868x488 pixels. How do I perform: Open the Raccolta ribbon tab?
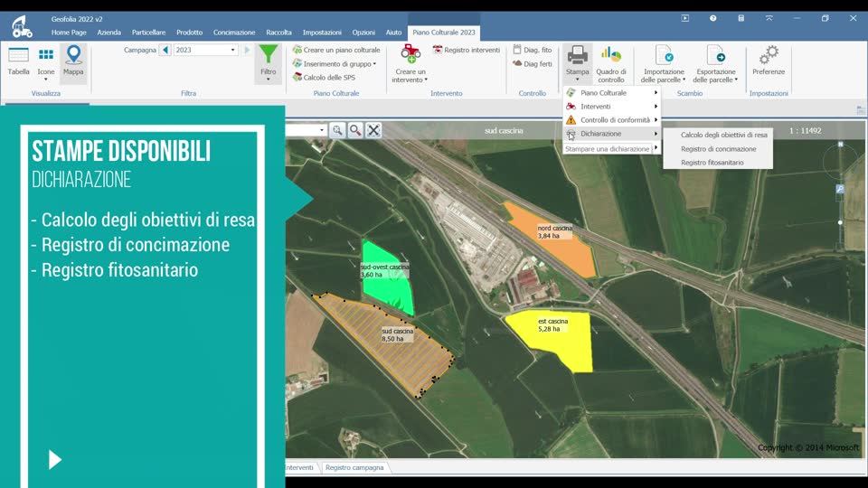point(278,33)
